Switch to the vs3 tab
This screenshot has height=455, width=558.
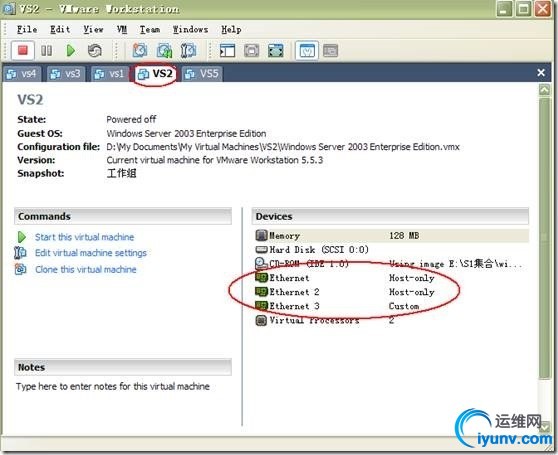(x=66, y=74)
